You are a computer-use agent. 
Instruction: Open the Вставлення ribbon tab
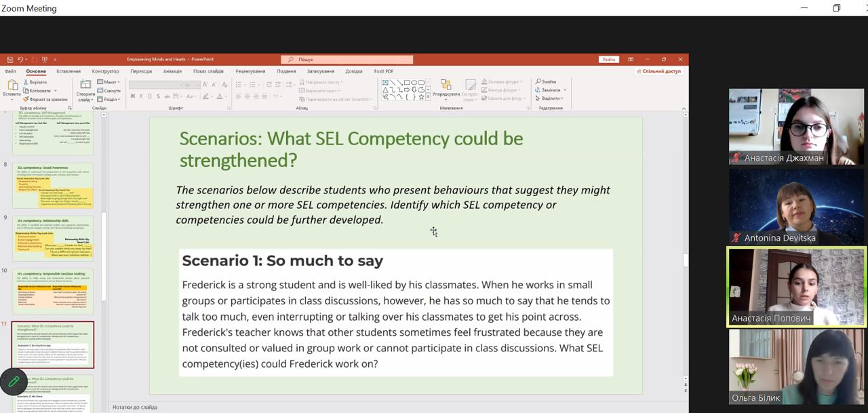pyautogui.click(x=68, y=71)
